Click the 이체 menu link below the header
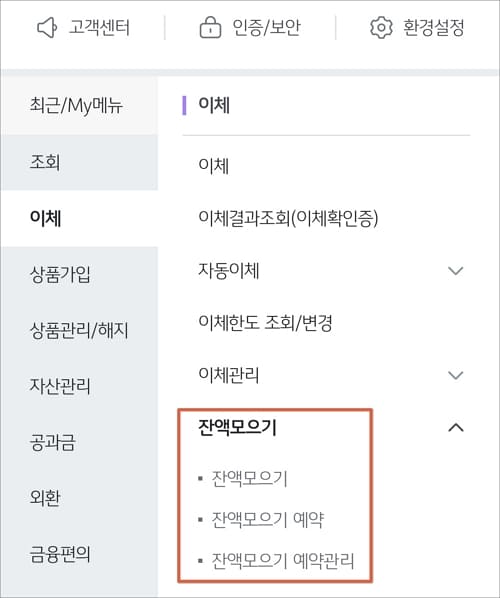The width and height of the screenshot is (500, 598). click(x=214, y=166)
